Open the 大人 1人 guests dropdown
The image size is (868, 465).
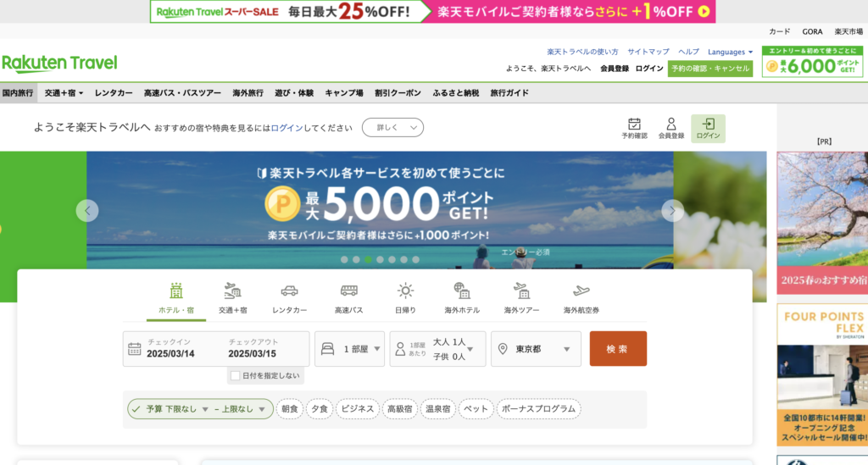(438, 349)
